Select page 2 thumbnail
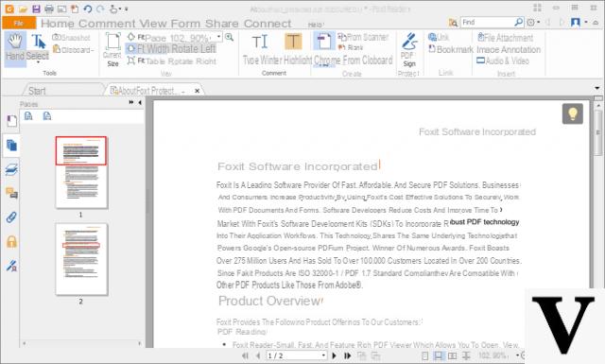605x364 pixels. coord(81,259)
